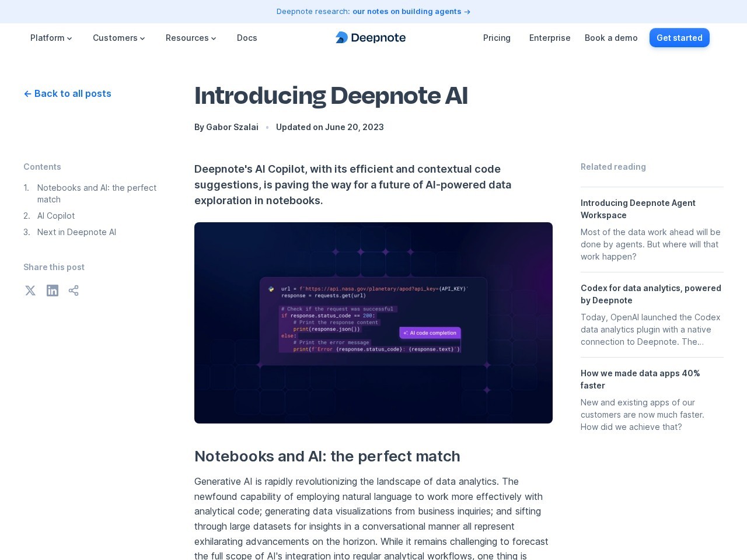Open the Resources dropdown
The image size is (747, 560).
point(191,38)
